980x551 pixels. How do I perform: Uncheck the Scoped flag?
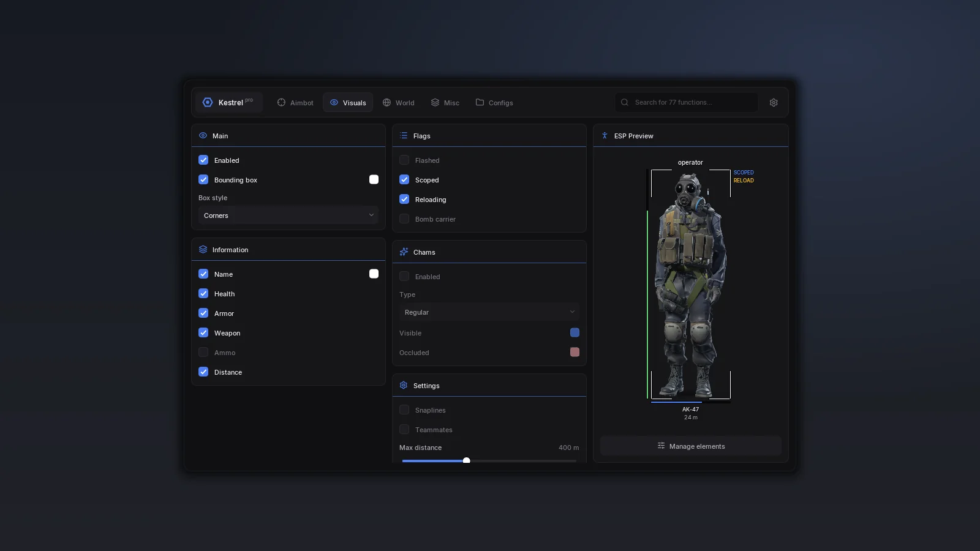coord(404,179)
